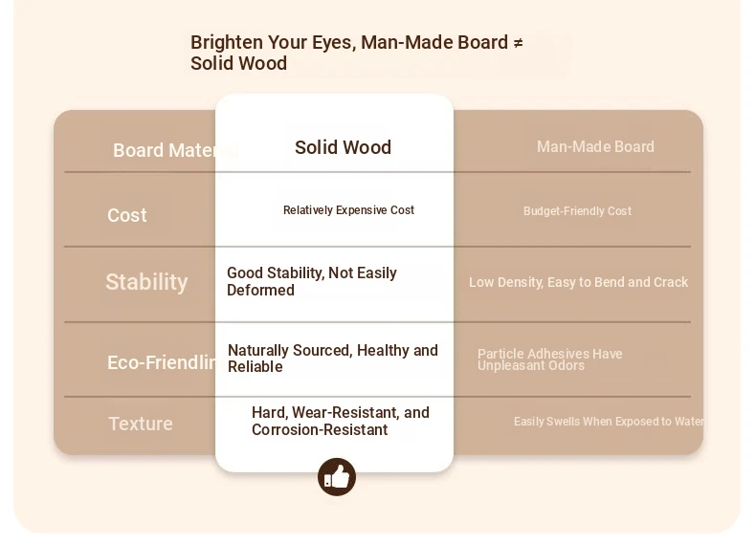Select the Stability row label
Screen dimensions: 756x545
tap(146, 281)
